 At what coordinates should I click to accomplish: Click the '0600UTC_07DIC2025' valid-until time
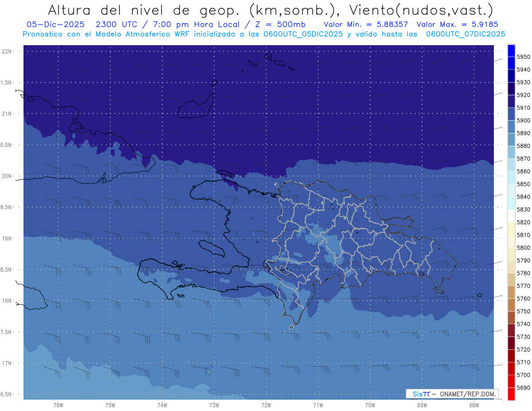pos(465,34)
